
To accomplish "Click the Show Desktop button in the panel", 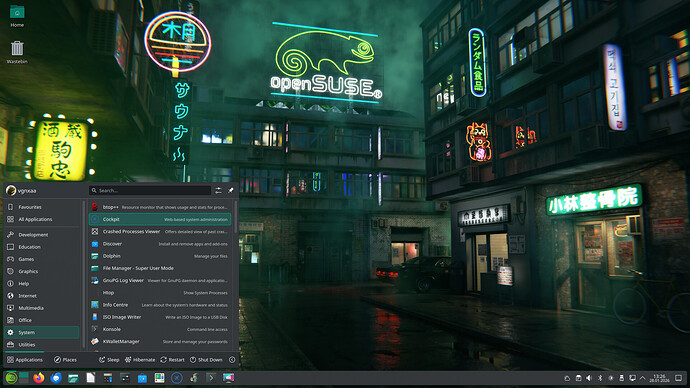I will [679, 378].
